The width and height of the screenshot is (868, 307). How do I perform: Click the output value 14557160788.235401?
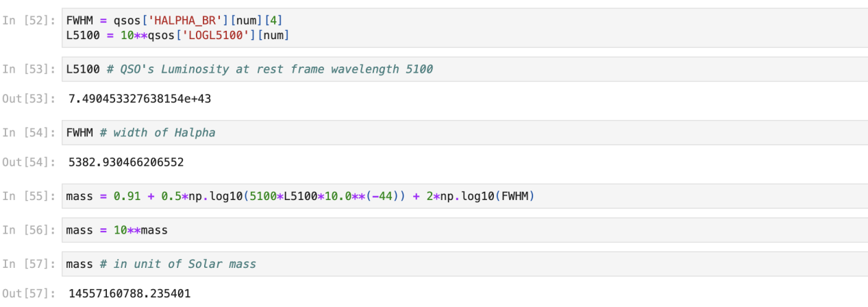pos(129,293)
